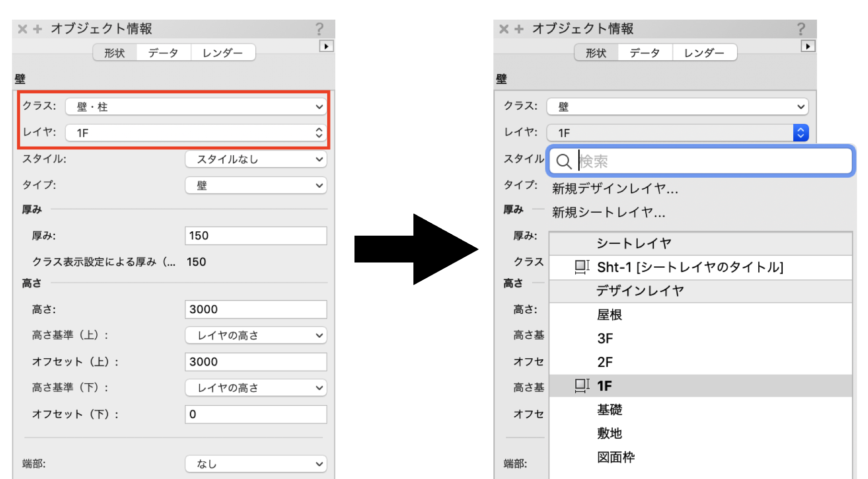Viewport: 868px width, 479px height.
Task: Open 高さ基準（上） dropdown in left palette
Action: [x=256, y=335]
